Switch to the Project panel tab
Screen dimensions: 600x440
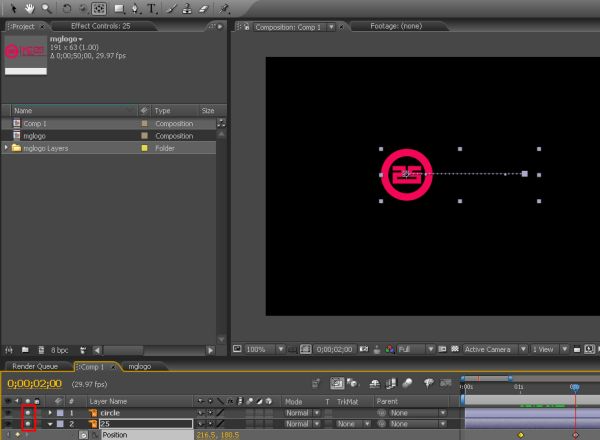[x=23, y=26]
